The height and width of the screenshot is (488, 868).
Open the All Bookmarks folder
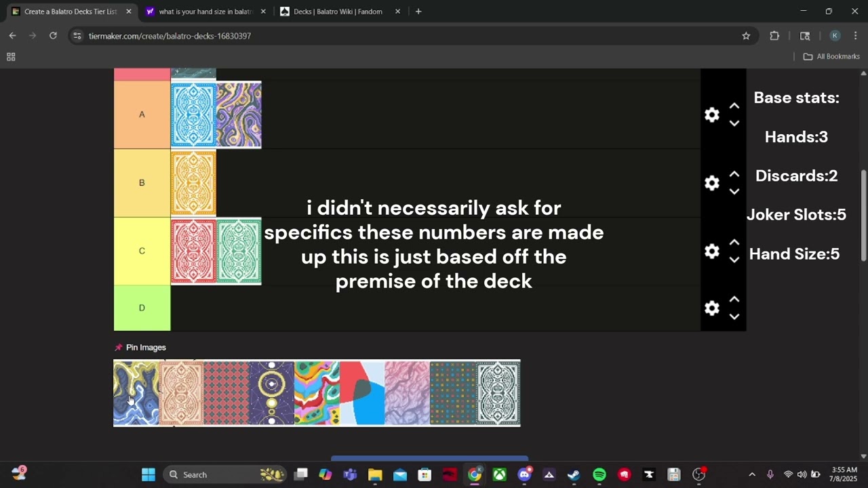pos(831,56)
